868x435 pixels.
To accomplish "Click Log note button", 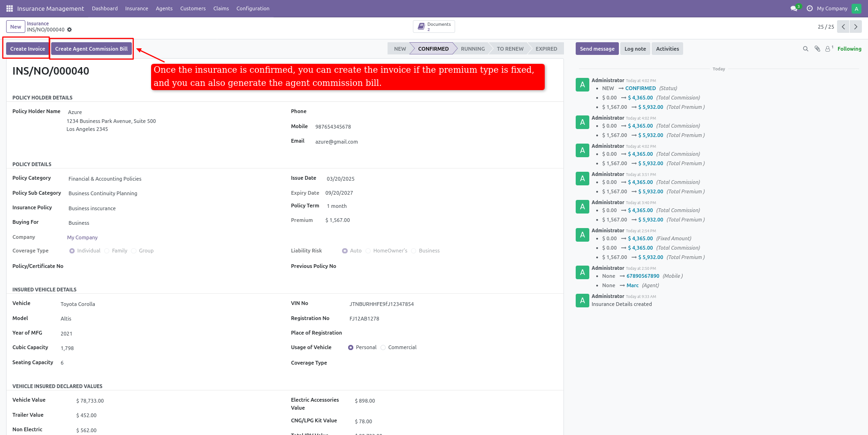I will [x=635, y=49].
